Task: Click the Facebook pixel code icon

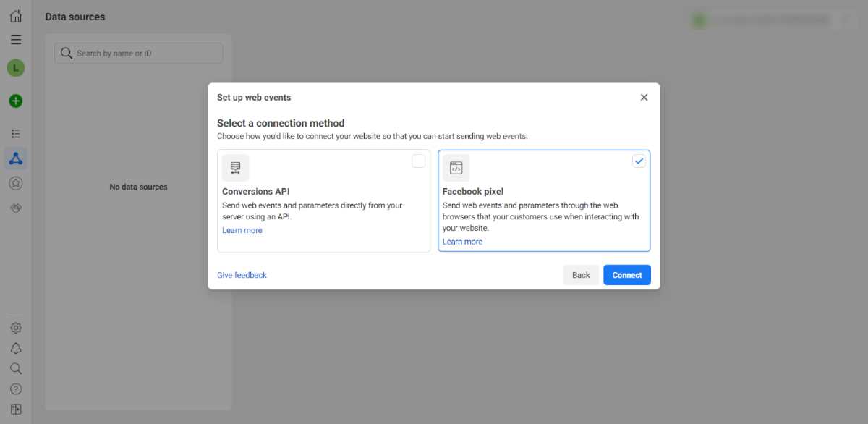Action: (x=456, y=168)
